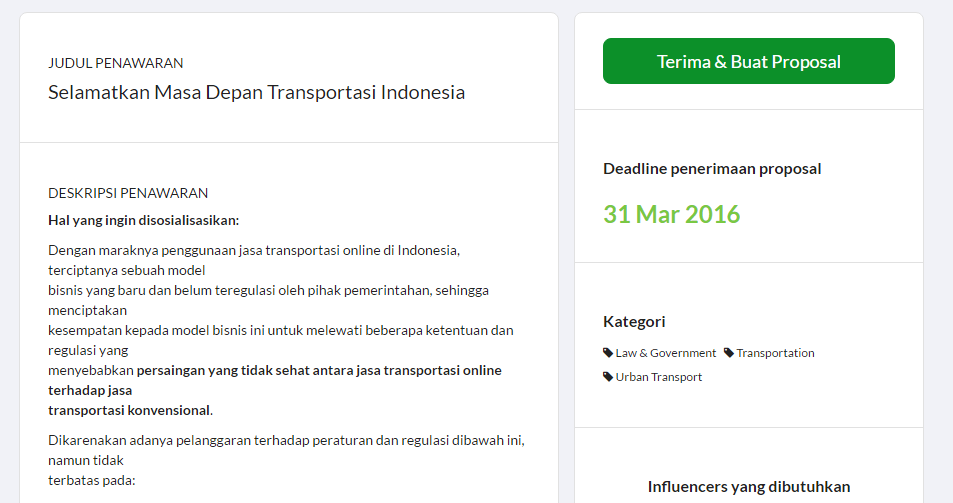
Task: Click the Deadline penerimaan proposal heading
Action: (712, 168)
